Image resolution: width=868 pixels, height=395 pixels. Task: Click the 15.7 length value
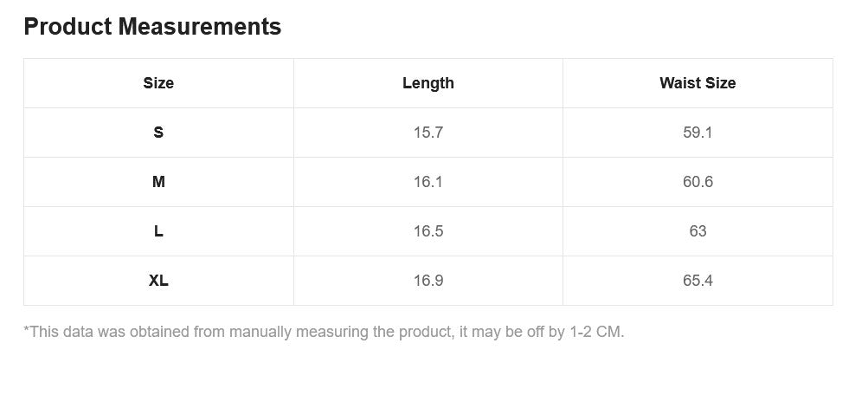(428, 133)
